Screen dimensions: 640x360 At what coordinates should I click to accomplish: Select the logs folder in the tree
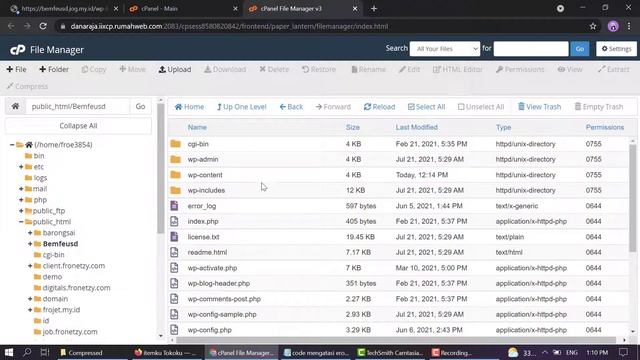point(40,178)
